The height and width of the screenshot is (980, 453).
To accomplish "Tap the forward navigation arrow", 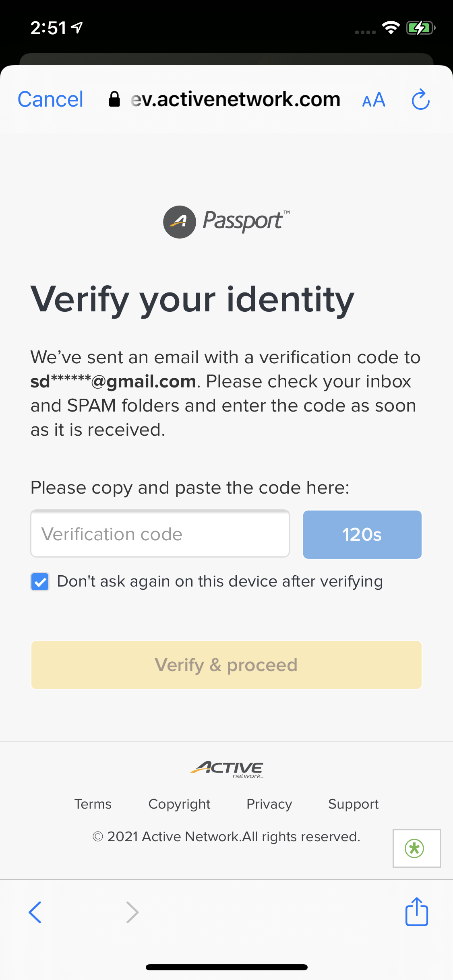I will 132,912.
